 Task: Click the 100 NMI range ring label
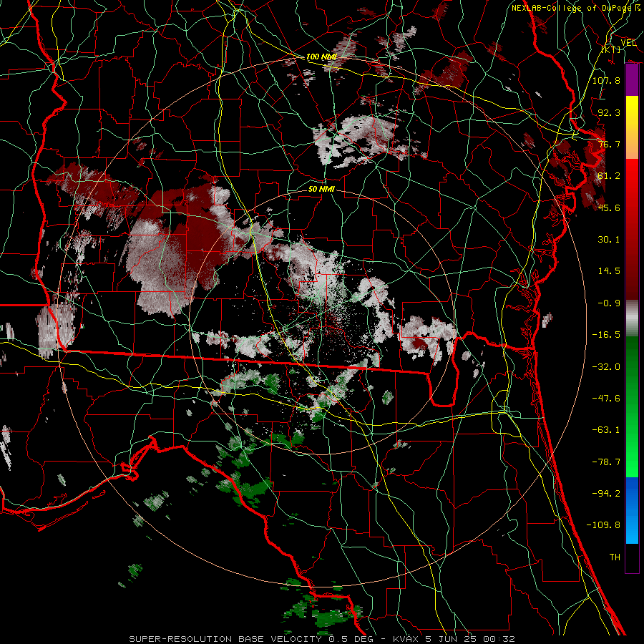(321, 57)
